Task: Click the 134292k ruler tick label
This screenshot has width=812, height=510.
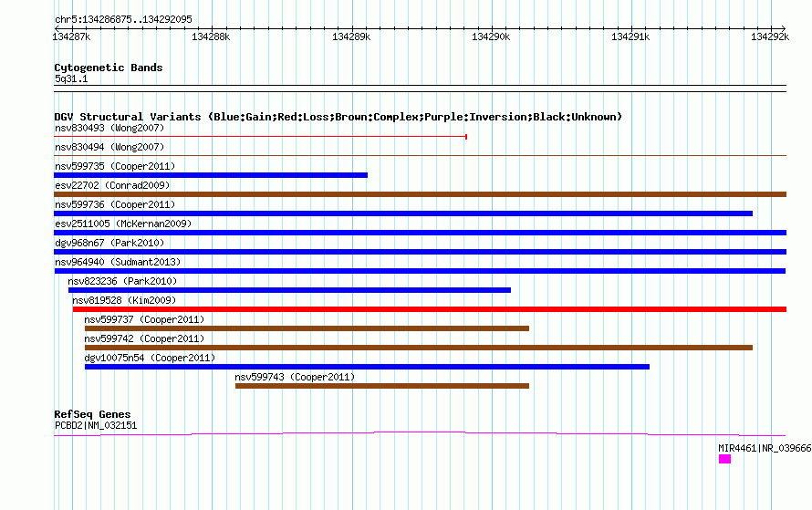Action: [x=770, y=36]
